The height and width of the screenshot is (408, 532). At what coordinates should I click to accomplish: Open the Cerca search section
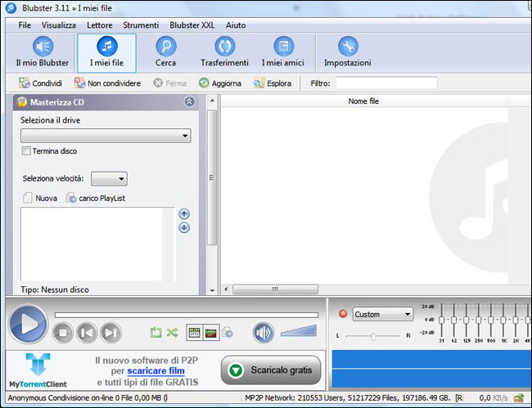165,52
